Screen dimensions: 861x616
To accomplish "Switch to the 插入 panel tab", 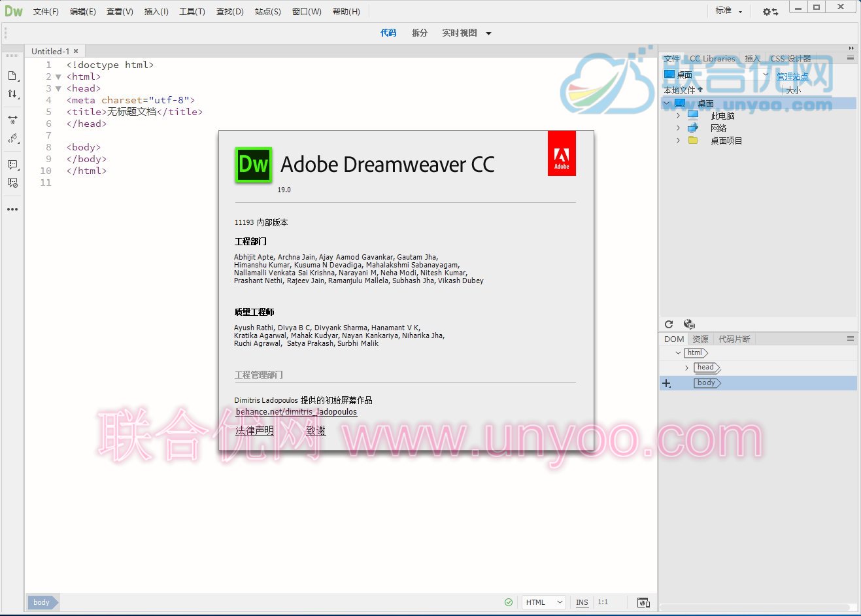I will 752,58.
